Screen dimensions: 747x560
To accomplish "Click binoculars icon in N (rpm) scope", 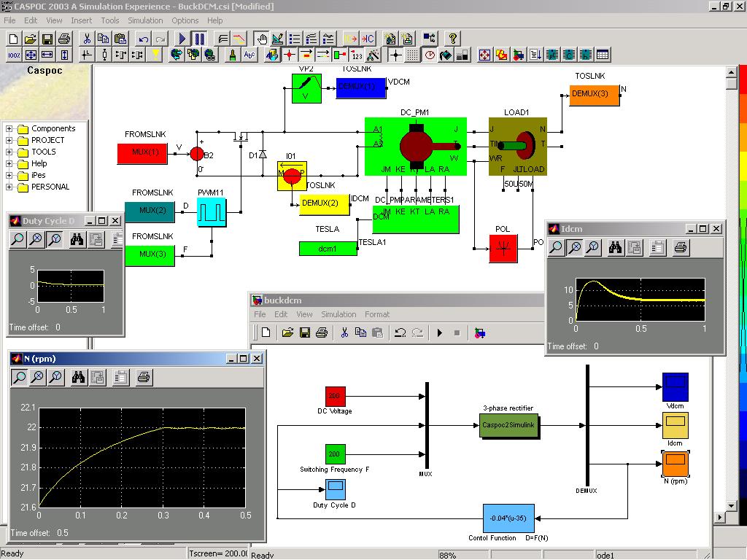I will point(79,377).
